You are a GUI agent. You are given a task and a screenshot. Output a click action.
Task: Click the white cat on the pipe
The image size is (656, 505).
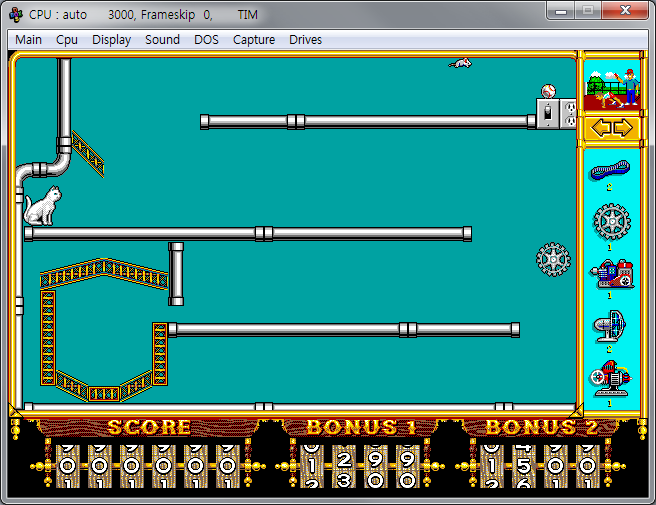click(42, 206)
